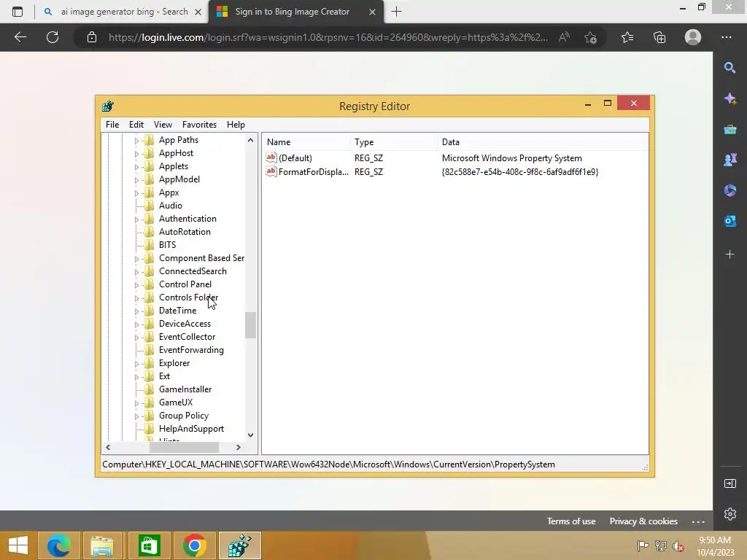747x560 pixels.
Task: Click the Registry Editor title bar icon
Action: pyautogui.click(x=108, y=106)
